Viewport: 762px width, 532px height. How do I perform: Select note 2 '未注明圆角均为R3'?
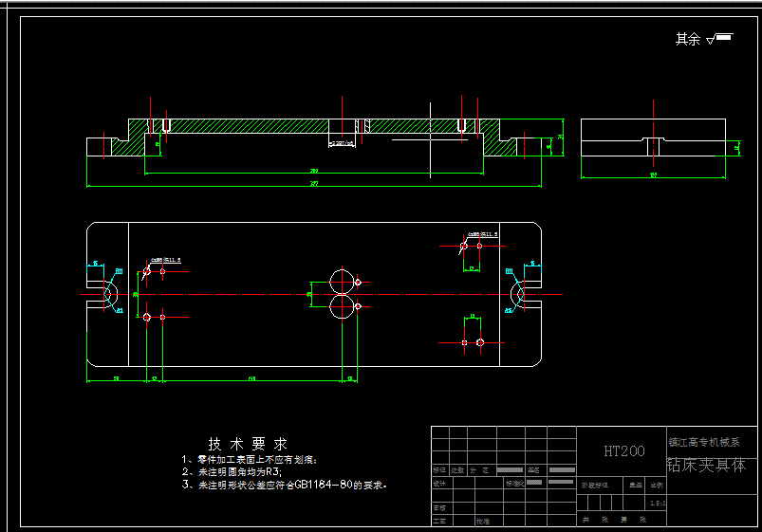pos(232,471)
